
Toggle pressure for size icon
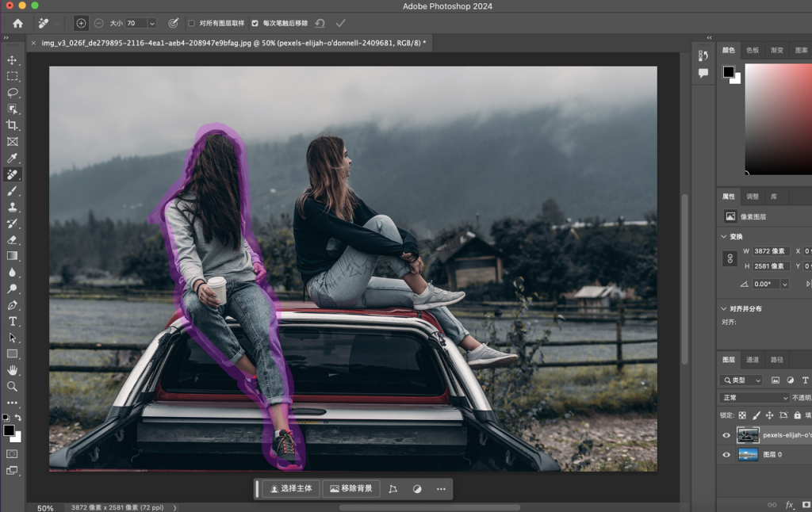pyautogui.click(x=174, y=23)
